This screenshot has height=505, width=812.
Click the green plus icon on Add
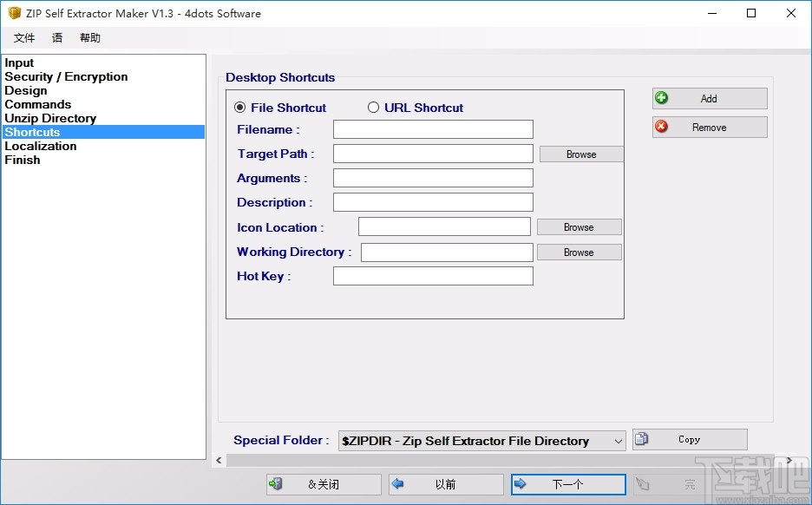click(661, 98)
